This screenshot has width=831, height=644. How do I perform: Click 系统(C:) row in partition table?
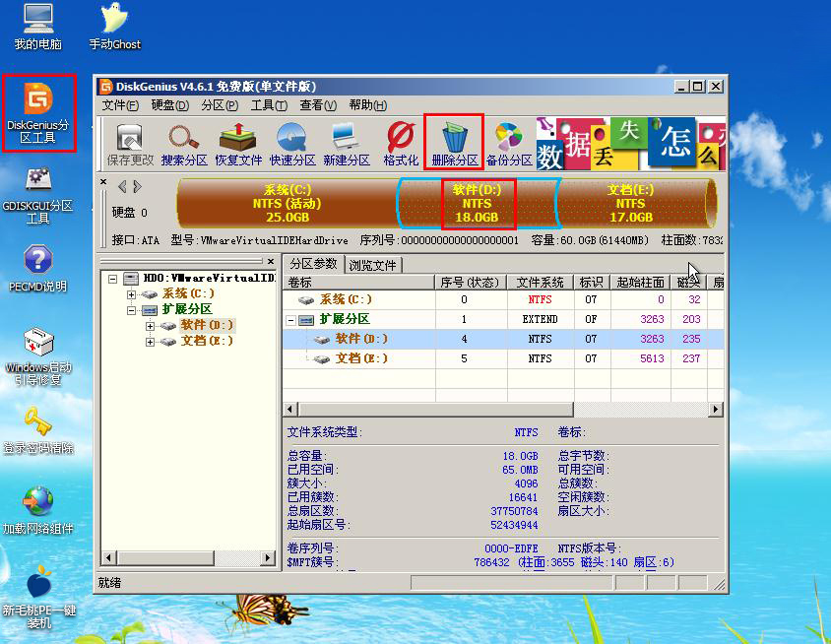[503, 299]
